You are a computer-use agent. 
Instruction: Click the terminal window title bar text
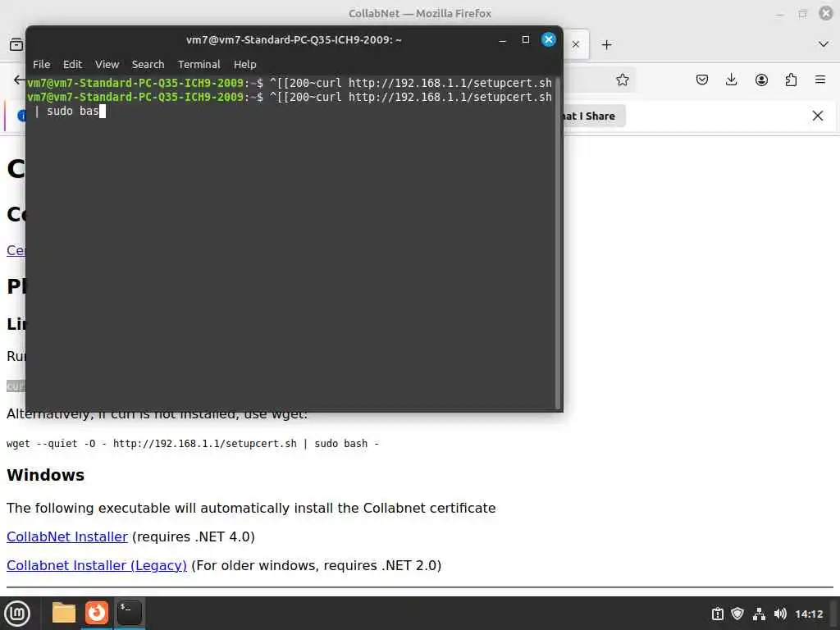(294, 39)
